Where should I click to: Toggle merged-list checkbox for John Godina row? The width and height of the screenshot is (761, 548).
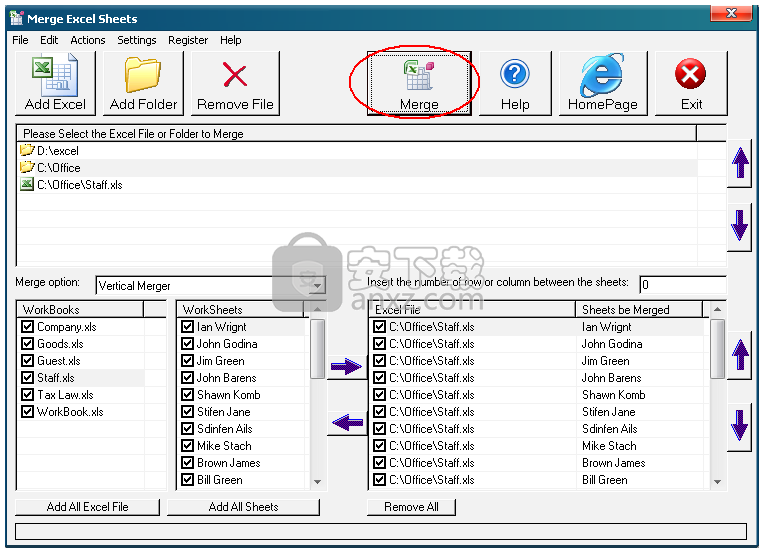(x=380, y=344)
